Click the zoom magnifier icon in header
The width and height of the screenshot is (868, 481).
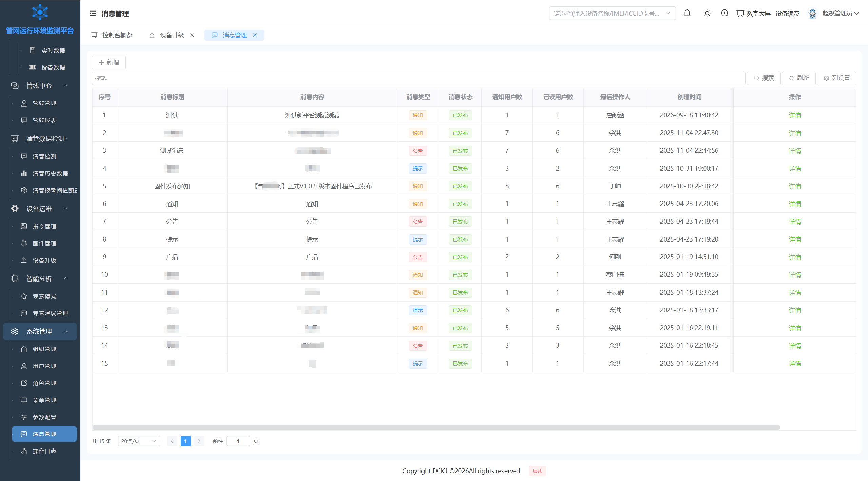click(x=725, y=13)
